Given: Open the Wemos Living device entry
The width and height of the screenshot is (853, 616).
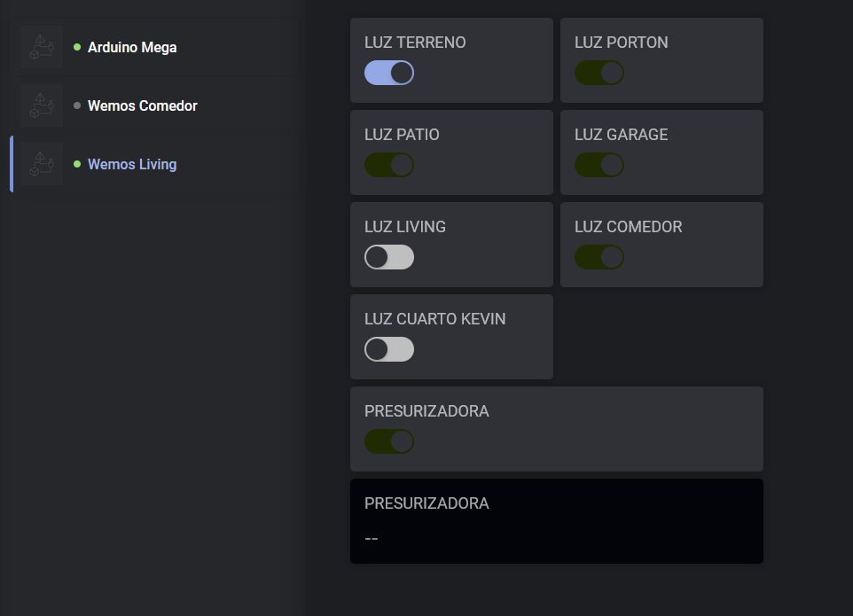Looking at the screenshot, I should [x=154, y=164].
